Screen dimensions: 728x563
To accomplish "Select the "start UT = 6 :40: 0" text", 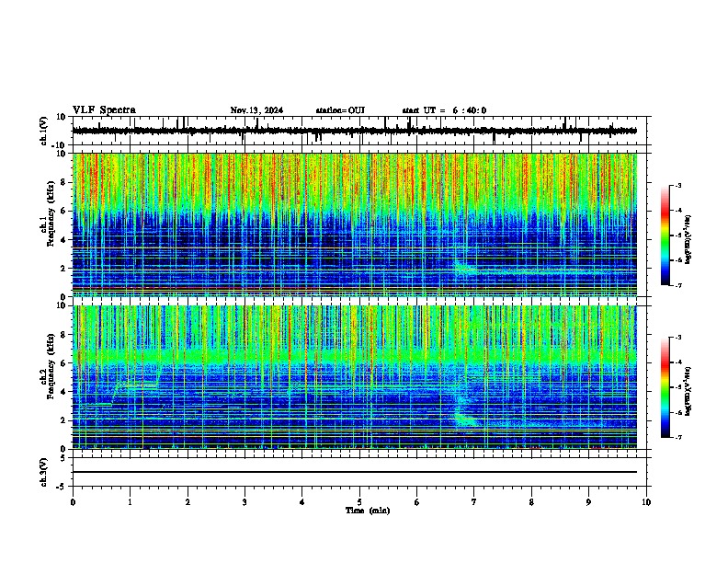I will point(444,110).
